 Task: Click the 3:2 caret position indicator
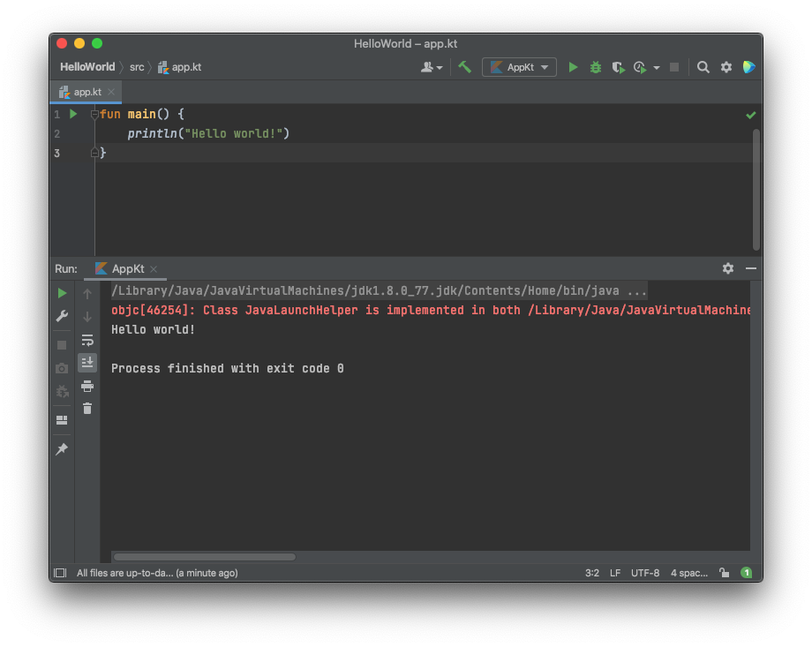[x=592, y=573]
